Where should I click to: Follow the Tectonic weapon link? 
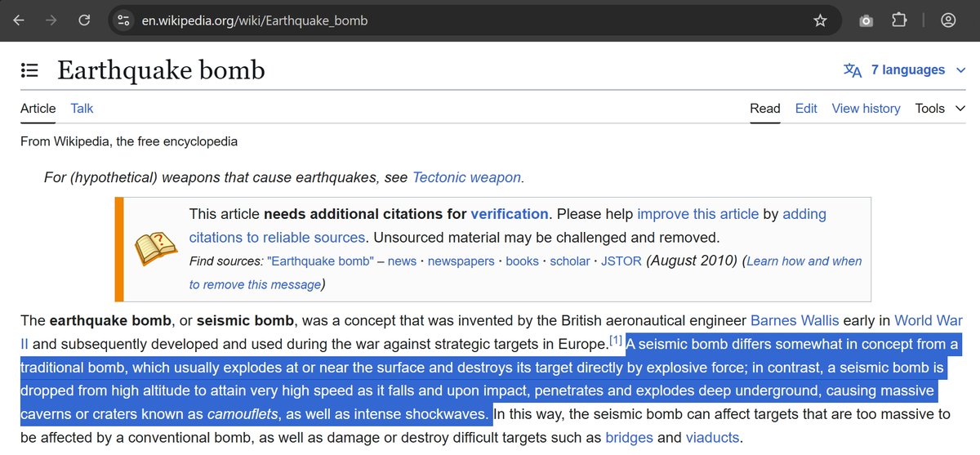pos(468,177)
